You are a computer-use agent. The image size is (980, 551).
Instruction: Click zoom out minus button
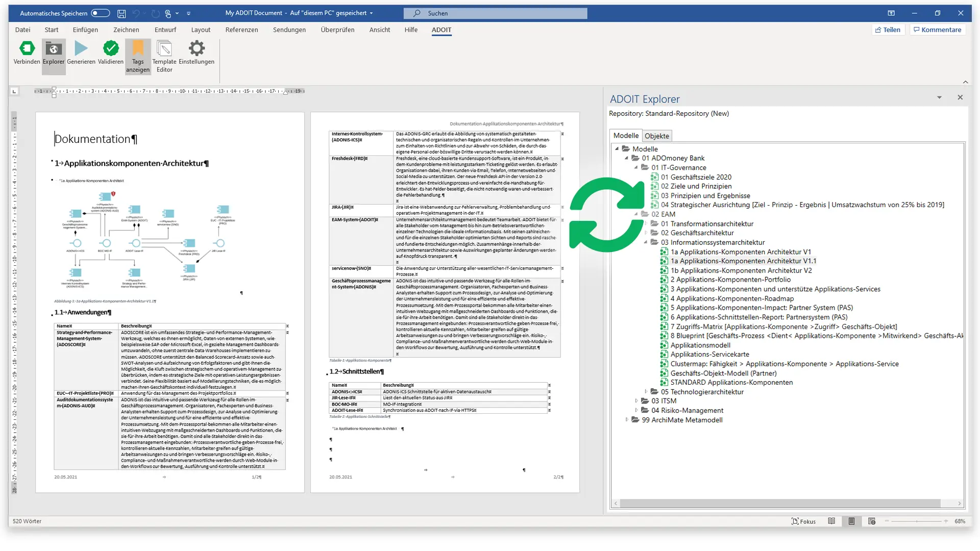pyautogui.click(x=887, y=521)
